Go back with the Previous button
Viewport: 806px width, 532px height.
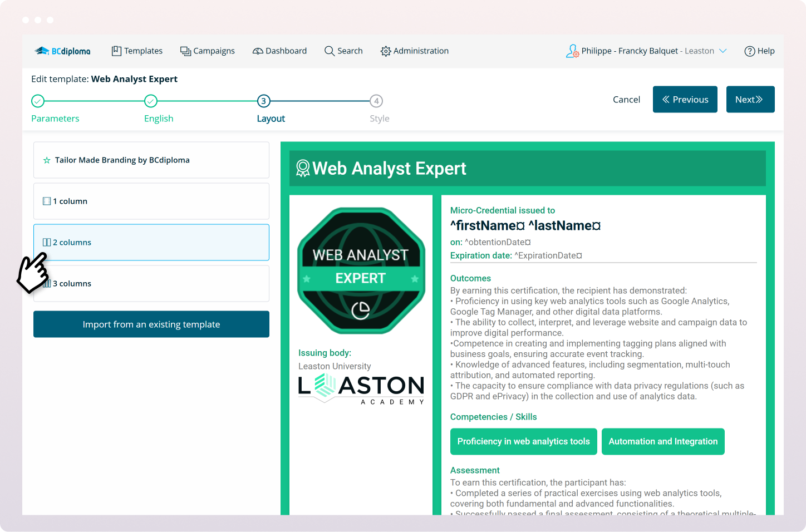point(685,100)
